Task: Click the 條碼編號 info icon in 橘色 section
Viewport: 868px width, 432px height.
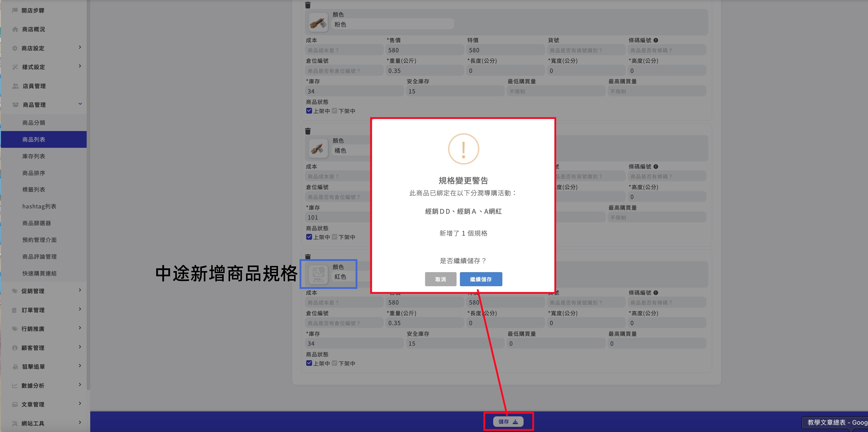Action: [656, 166]
